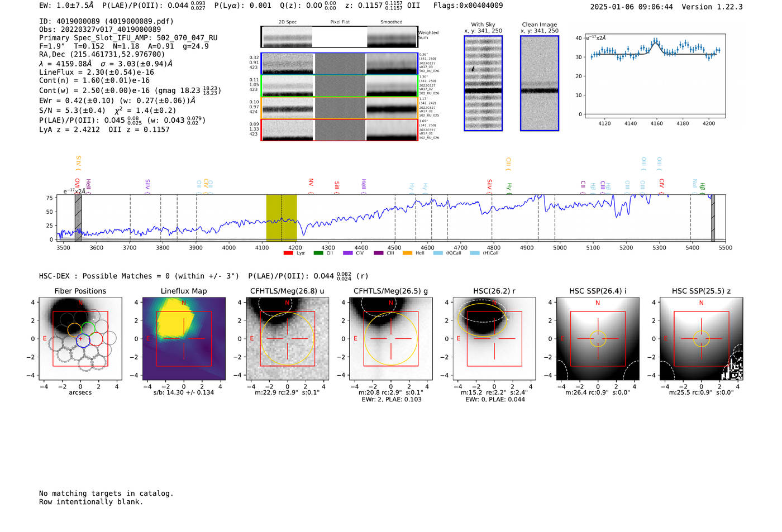Select the EWr = 0.42(±0.10) line
This screenshot has width=782, height=532.
pyautogui.click(x=117, y=100)
